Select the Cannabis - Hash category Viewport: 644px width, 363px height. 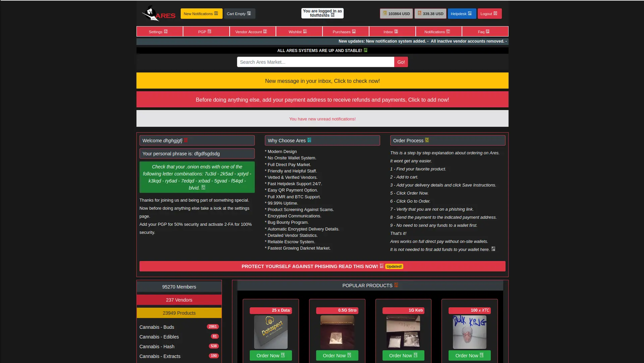(x=157, y=346)
